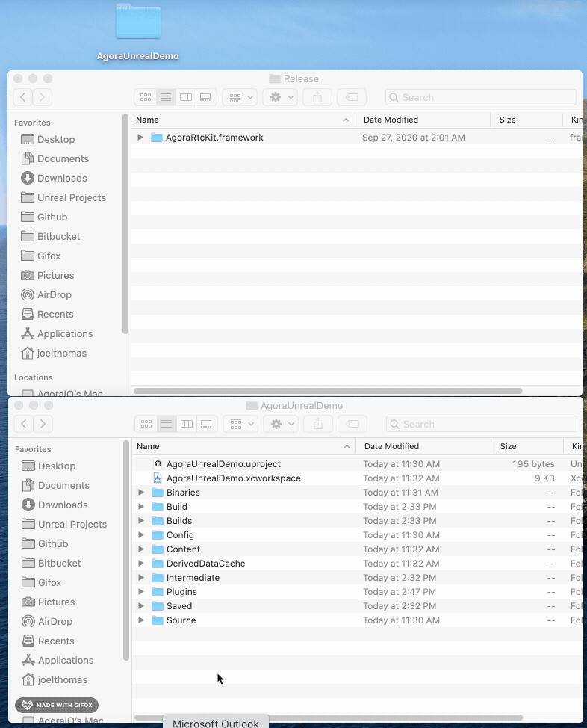Open AirDrop in Release window sidebar
Viewport: 587px width, 728px height.
tap(46, 294)
